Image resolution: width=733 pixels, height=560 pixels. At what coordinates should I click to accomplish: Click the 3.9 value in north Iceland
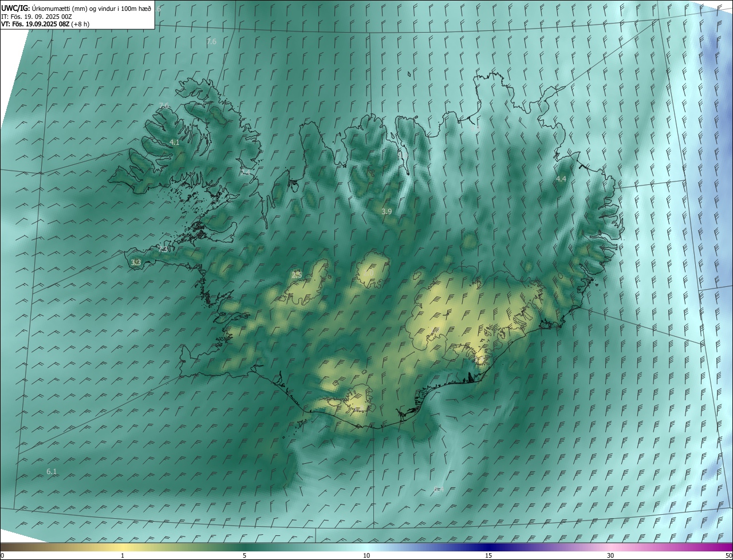click(x=387, y=211)
